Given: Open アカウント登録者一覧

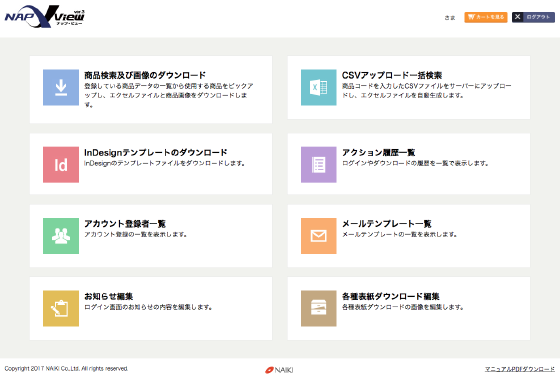Looking at the screenshot, I should click(x=125, y=224).
